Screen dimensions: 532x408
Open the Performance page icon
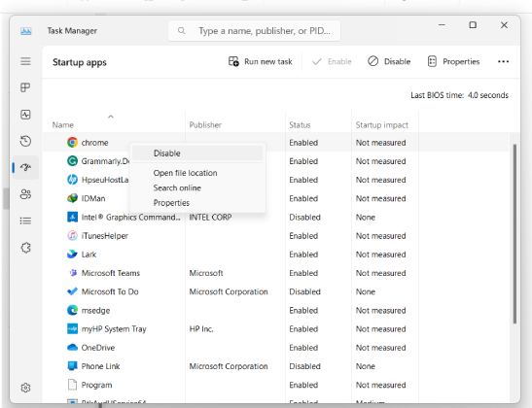click(x=25, y=115)
